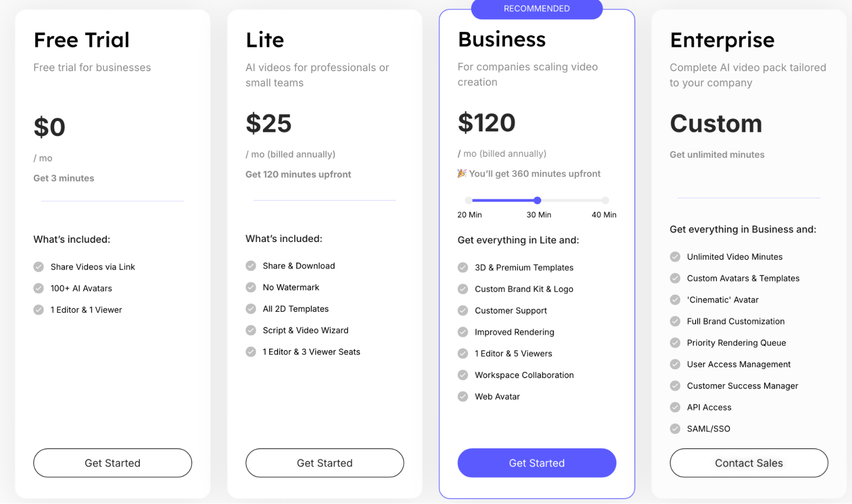Click the checkmark icon beside Share Videos via Link
The image size is (852, 504).
[39, 267]
